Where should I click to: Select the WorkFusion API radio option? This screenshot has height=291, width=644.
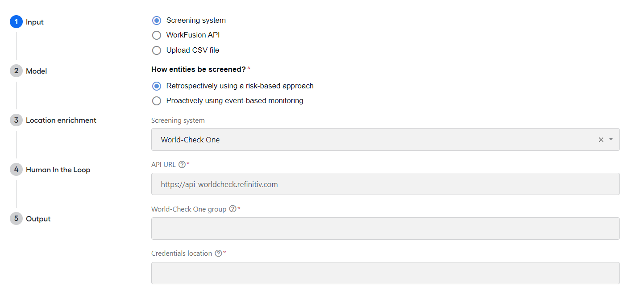click(156, 35)
